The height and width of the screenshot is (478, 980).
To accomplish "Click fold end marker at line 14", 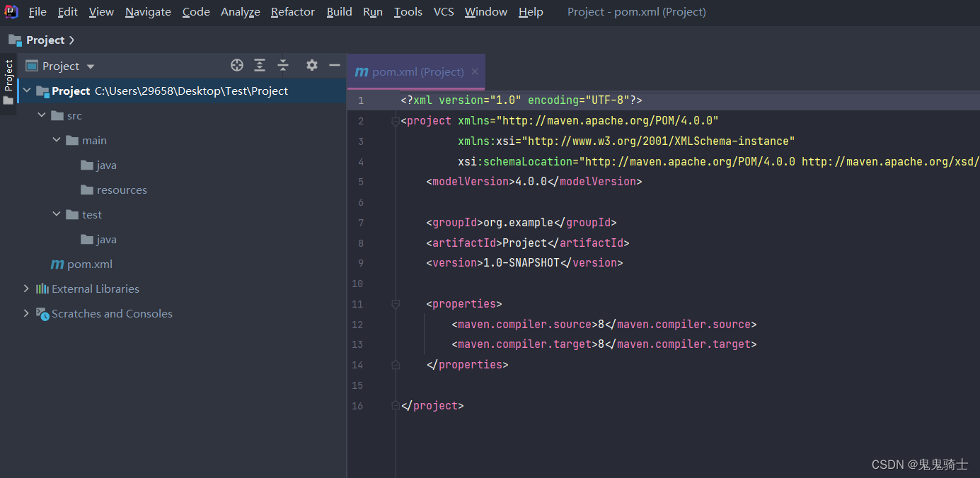I will [396, 365].
